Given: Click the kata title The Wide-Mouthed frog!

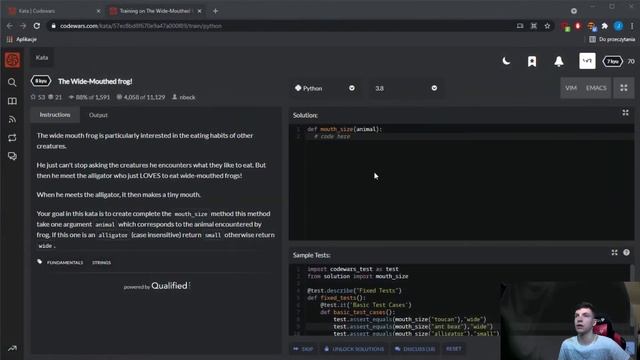Looking at the screenshot, I should (x=95, y=81).
